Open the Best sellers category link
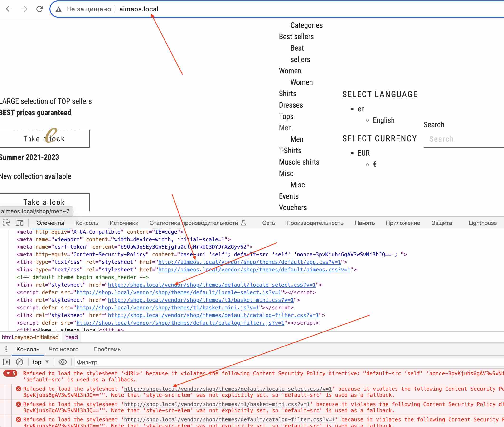 [x=296, y=37]
